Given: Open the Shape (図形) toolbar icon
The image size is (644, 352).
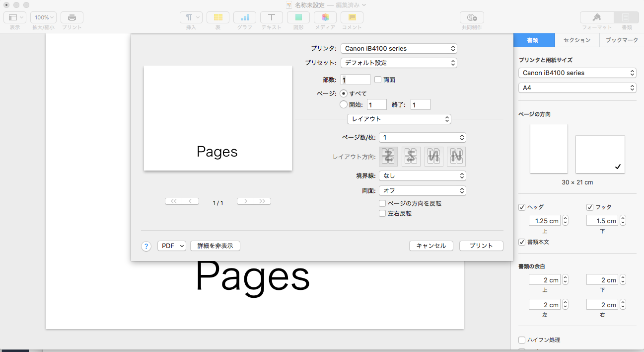Looking at the screenshot, I should [x=298, y=17].
